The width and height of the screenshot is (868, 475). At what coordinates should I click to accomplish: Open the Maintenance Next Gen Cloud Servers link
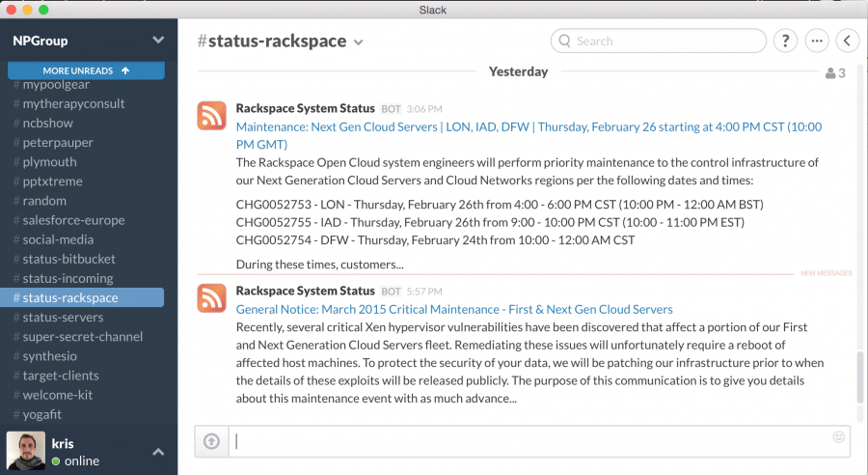coord(529,135)
